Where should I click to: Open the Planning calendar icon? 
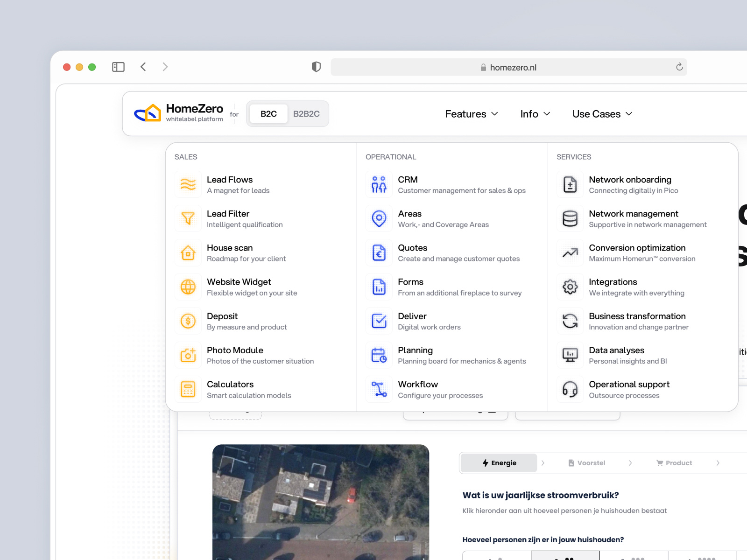click(x=379, y=355)
